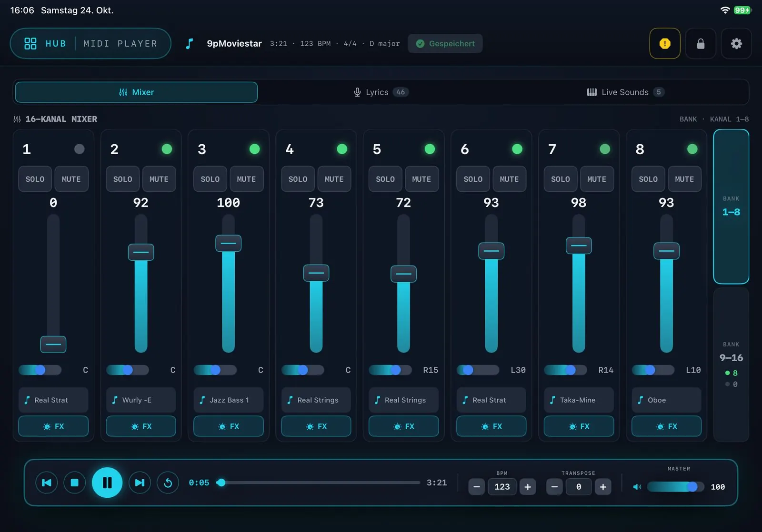Screen dimensions: 762x532
Task: Open FX for channel 1
Action: coord(53,426)
